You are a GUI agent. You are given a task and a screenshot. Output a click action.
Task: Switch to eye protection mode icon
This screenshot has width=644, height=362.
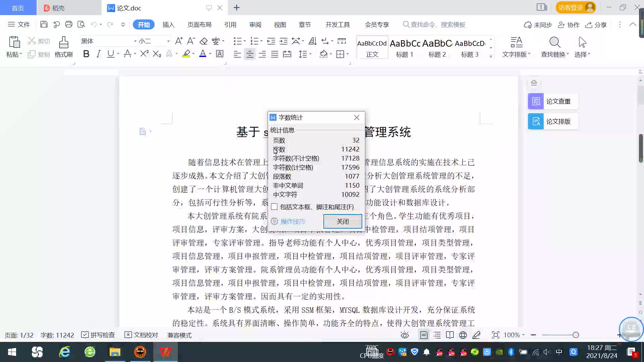[405, 335]
